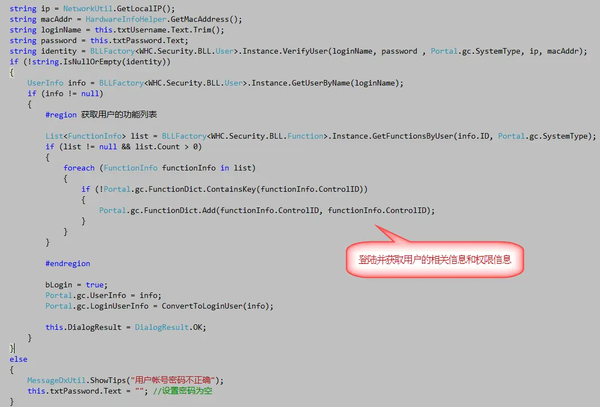Click the FunctionDict.Add method call
The height and width of the screenshot is (407, 600).
(x=180, y=210)
